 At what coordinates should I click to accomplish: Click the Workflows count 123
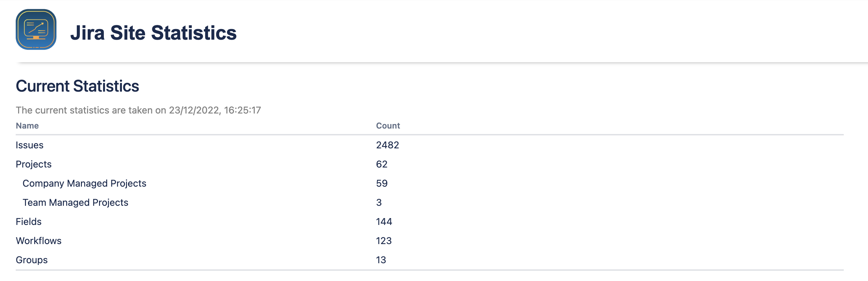(x=384, y=241)
